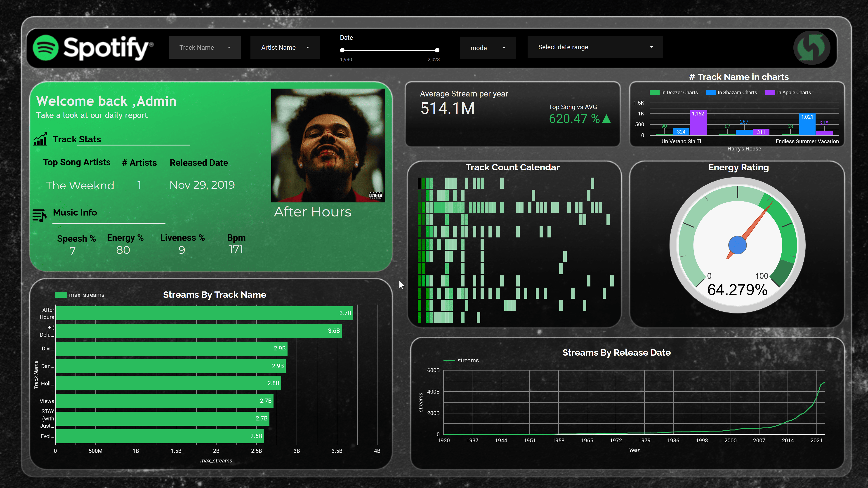Open the Artist Name dropdown
The height and width of the screenshot is (488, 868).
pos(285,47)
